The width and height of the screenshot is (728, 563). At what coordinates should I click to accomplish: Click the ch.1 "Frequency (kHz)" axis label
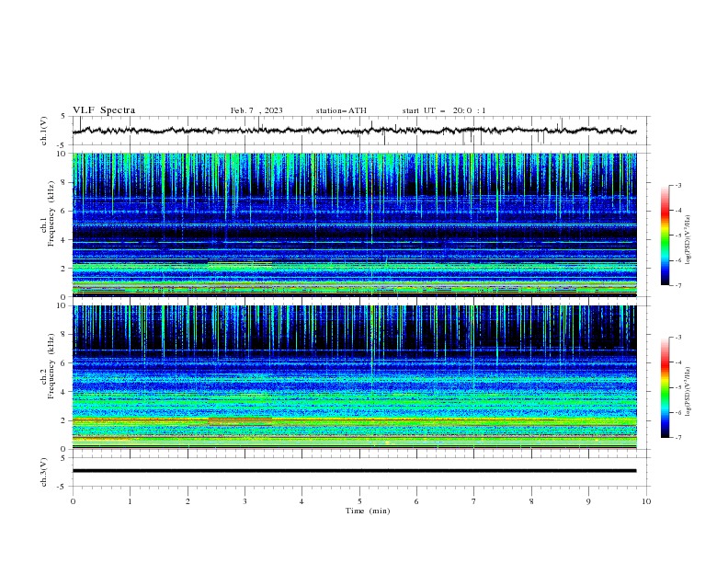click(51, 214)
